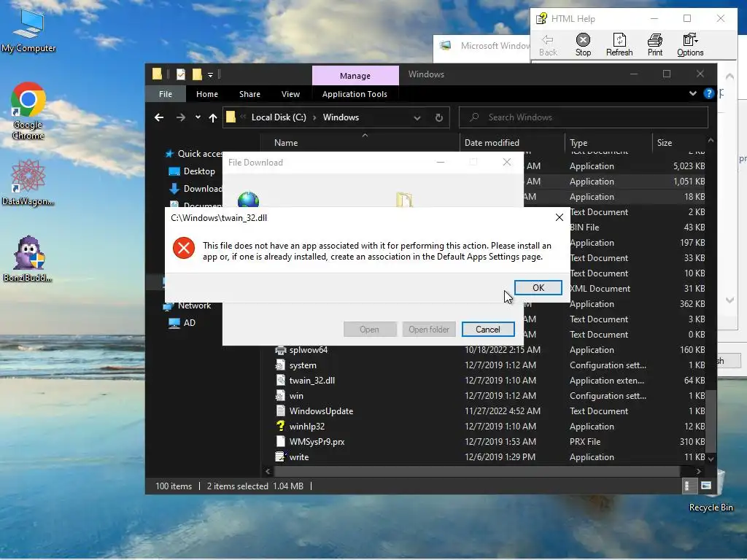Click Local Disk (C:) in the address breadcrumb
This screenshot has width=747, height=560.
point(279,117)
